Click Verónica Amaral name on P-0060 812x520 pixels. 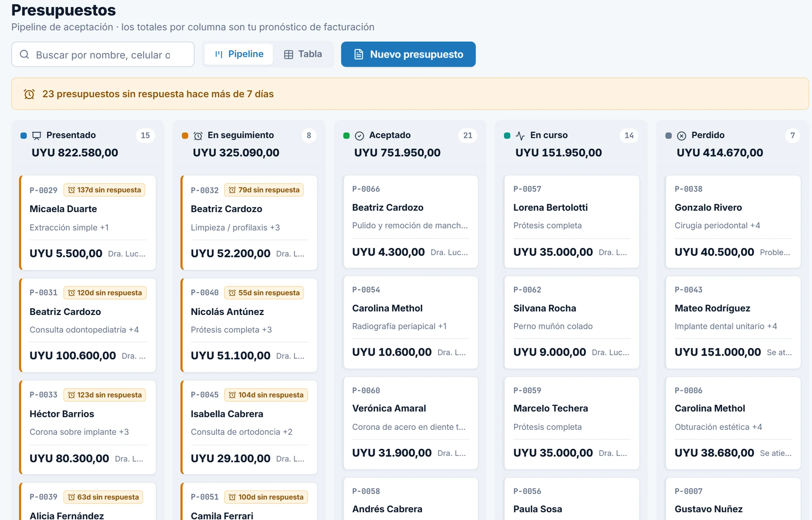(389, 408)
